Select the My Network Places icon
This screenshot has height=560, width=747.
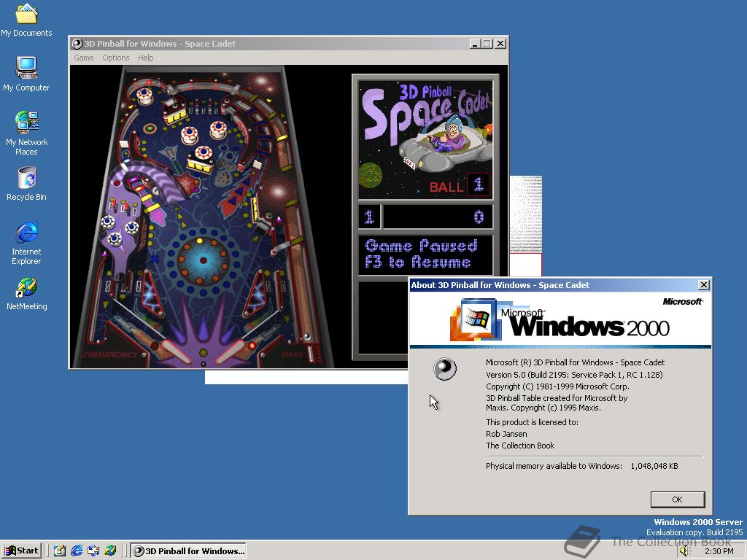coord(26,133)
